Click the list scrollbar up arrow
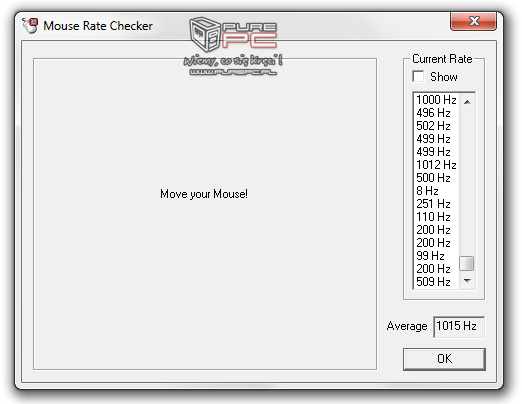Viewport: 522px width, 404px height. coord(467,101)
